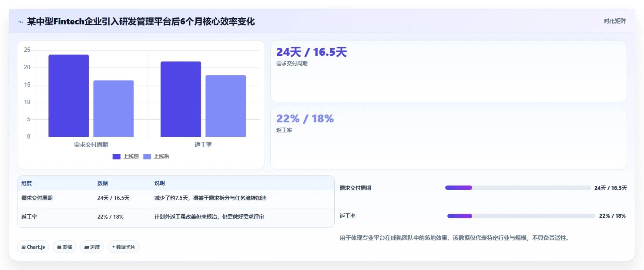
Task: Click the 返工率 label left of its progress bar
Action: click(348, 216)
